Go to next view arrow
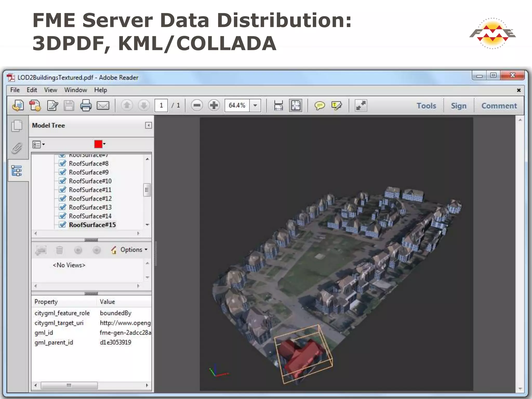The width and height of the screenshot is (532, 399). click(96, 250)
